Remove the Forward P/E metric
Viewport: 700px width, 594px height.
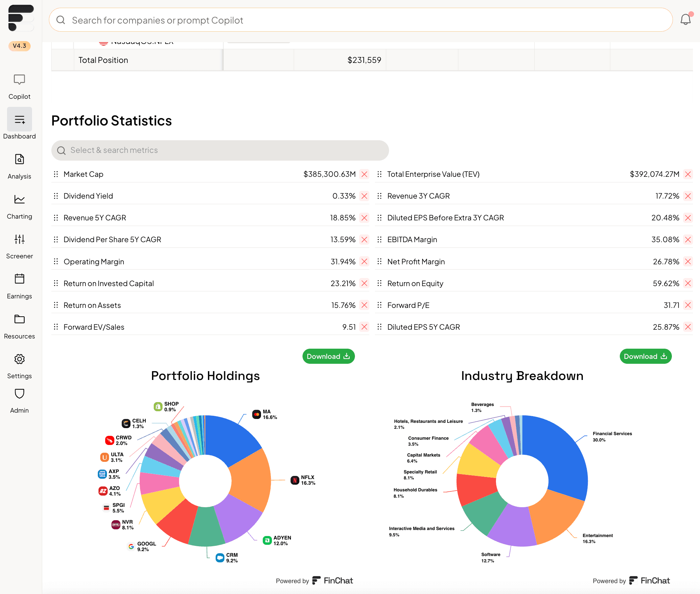688,305
